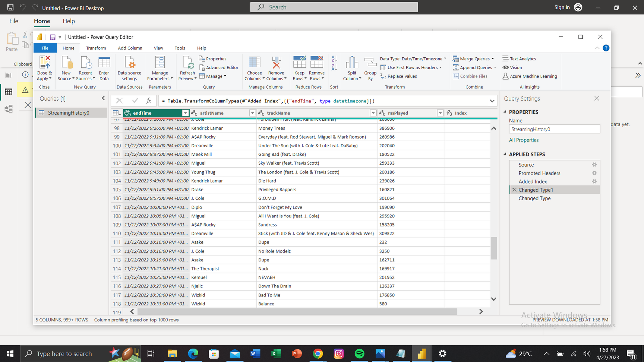The image size is (644, 362).
Task: Click the query Name input field
Action: (x=555, y=129)
